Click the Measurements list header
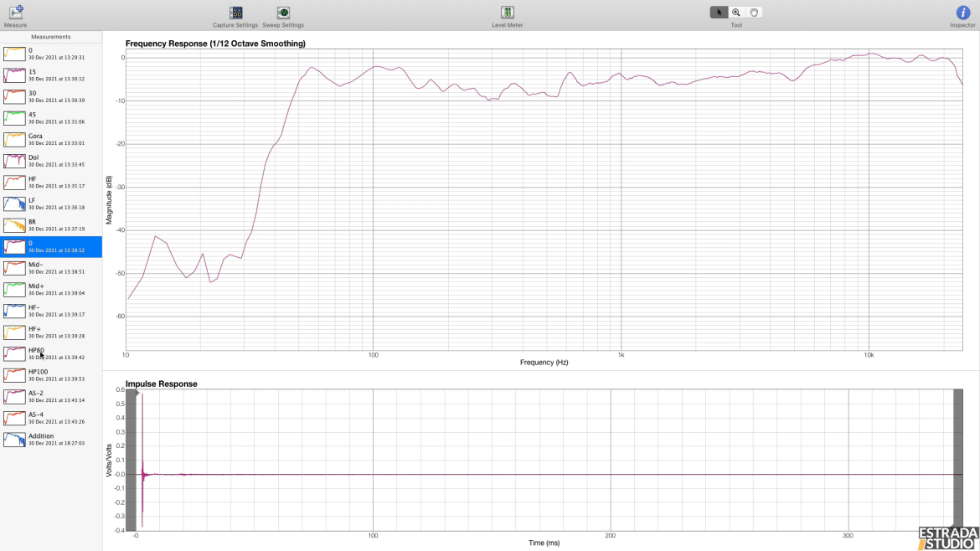Screen dimensions: 980x551 pyautogui.click(x=50, y=37)
